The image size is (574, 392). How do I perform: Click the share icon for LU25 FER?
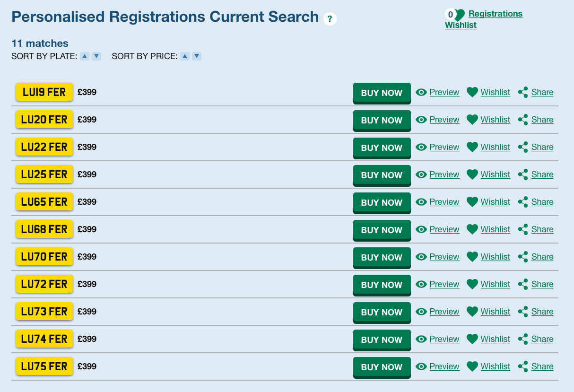point(523,174)
